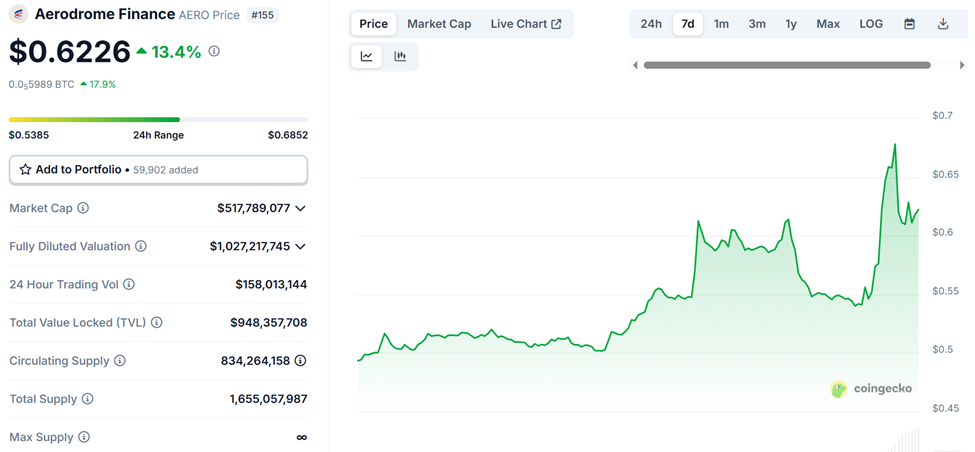Select the 24h time range
The width and height of the screenshot is (975, 452).
651,24
